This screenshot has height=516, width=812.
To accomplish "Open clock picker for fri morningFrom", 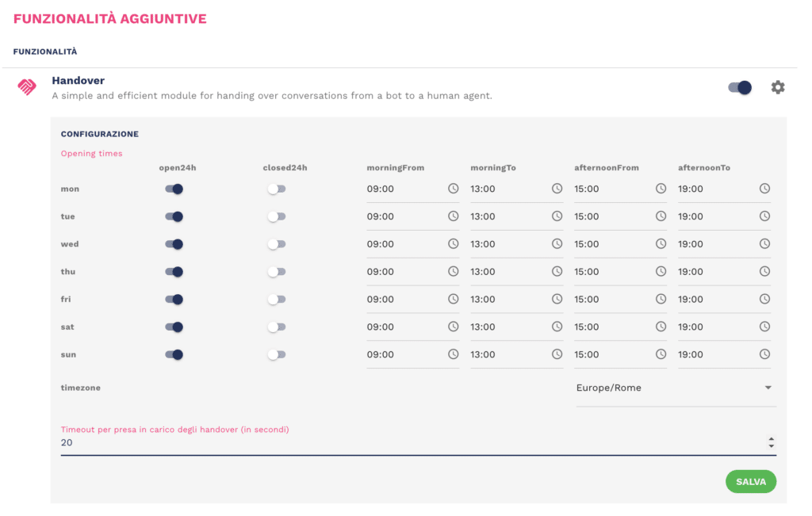I will (453, 299).
